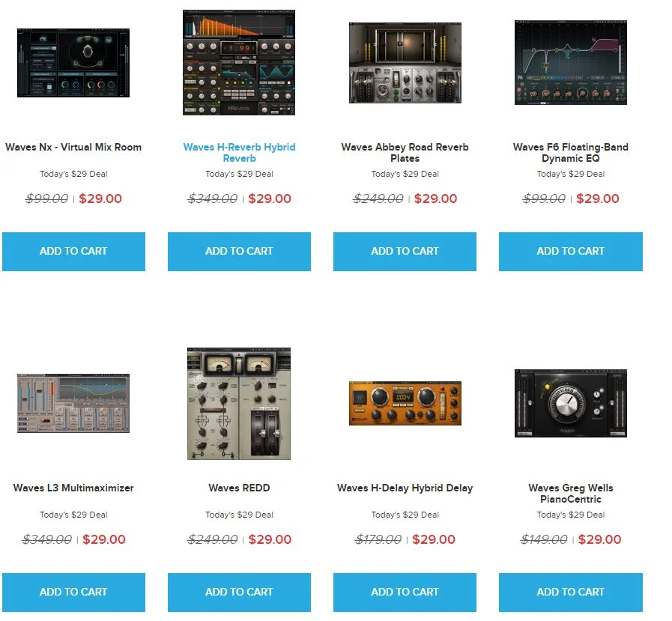Open the L3 Multimaximizer plugin image
This screenshot has width=672, height=621.
[73, 403]
